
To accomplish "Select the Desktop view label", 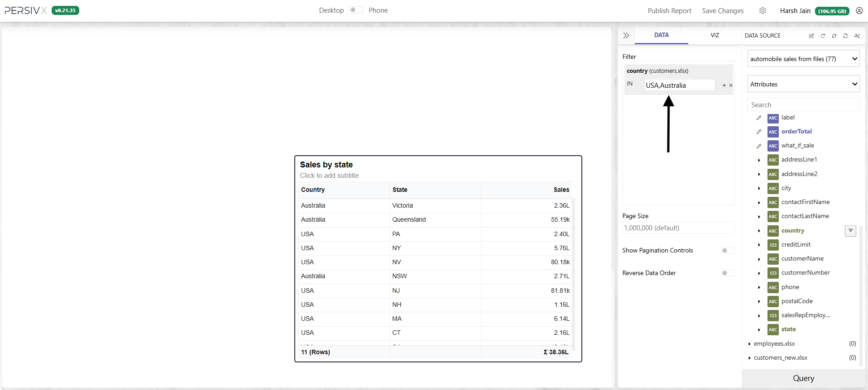I will [331, 10].
